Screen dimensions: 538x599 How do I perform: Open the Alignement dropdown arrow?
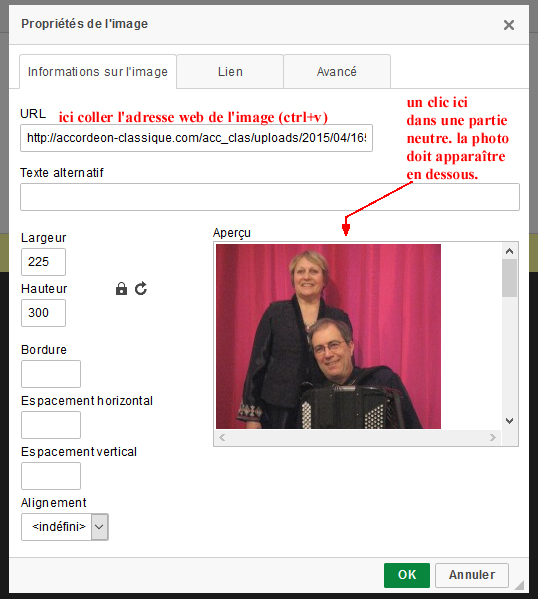point(99,527)
